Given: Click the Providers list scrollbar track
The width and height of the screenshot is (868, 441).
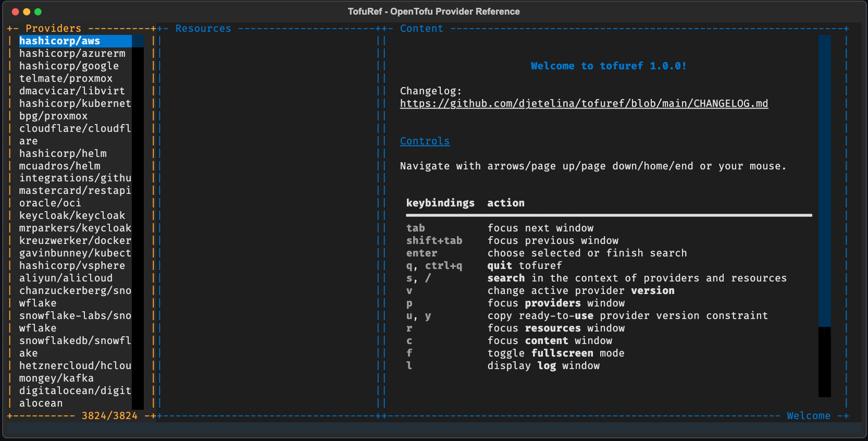Looking at the screenshot, I should [x=138, y=229].
